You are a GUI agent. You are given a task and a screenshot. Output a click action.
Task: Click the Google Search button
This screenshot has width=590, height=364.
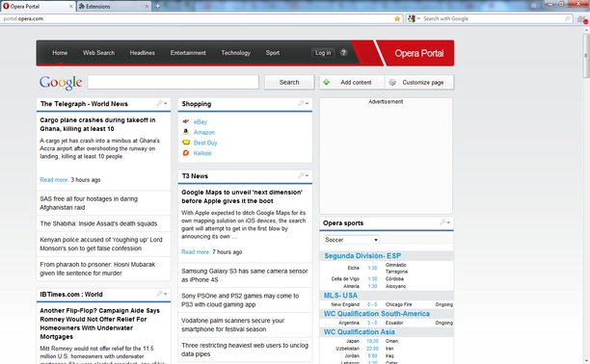[289, 82]
